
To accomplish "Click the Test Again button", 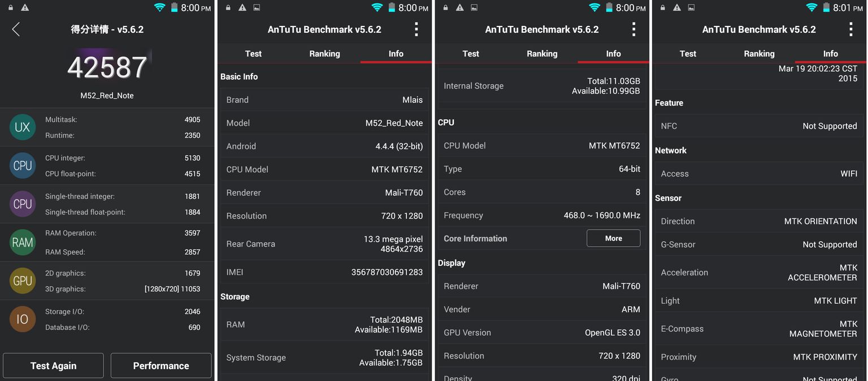I will coord(53,366).
